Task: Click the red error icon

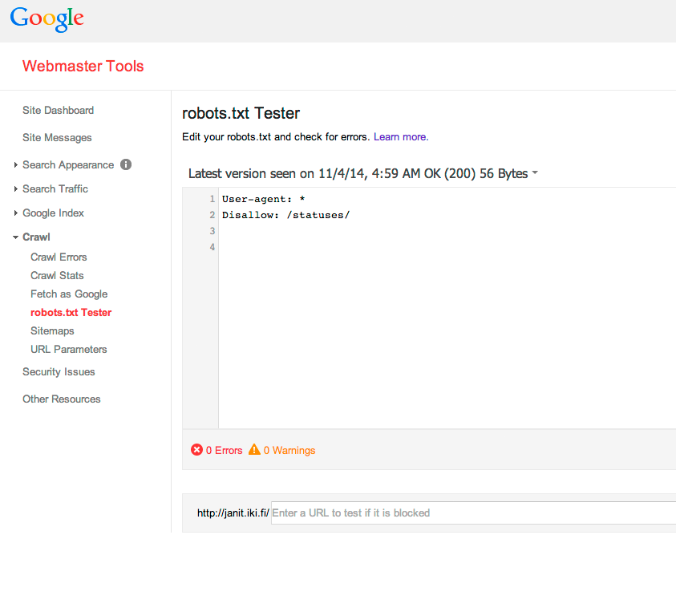Action: [x=196, y=450]
